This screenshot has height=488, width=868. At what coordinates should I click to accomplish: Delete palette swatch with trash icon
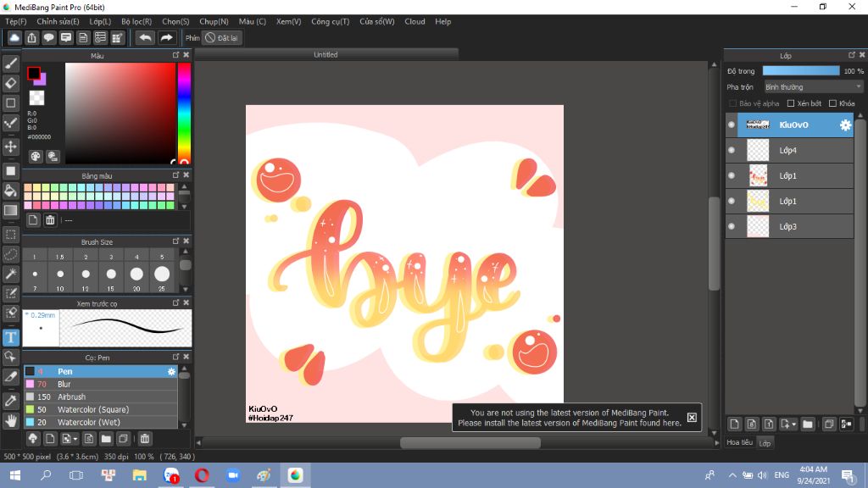pyautogui.click(x=50, y=220)
